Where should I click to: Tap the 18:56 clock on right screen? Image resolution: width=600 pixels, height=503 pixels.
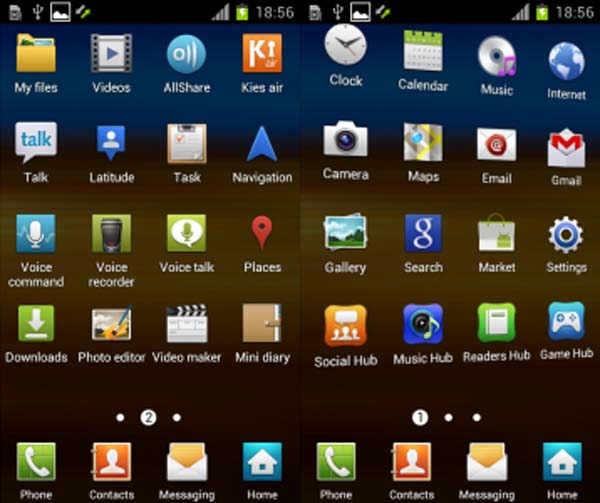575,13
